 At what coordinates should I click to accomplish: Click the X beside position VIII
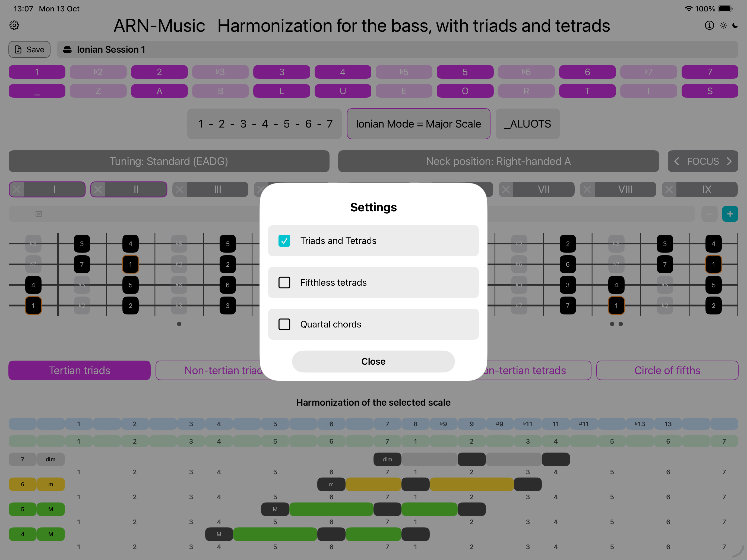(x=587, y=189)
